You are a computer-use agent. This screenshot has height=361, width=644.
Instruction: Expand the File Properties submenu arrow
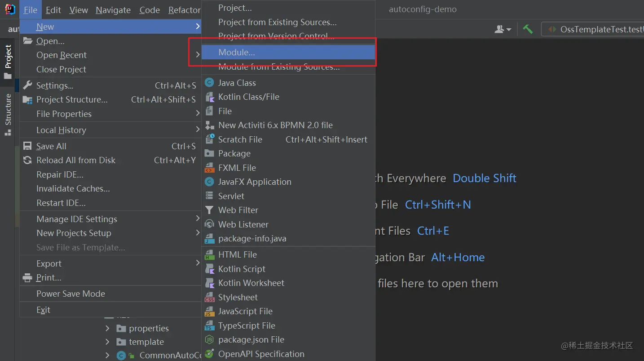click(x=198, y=114)
